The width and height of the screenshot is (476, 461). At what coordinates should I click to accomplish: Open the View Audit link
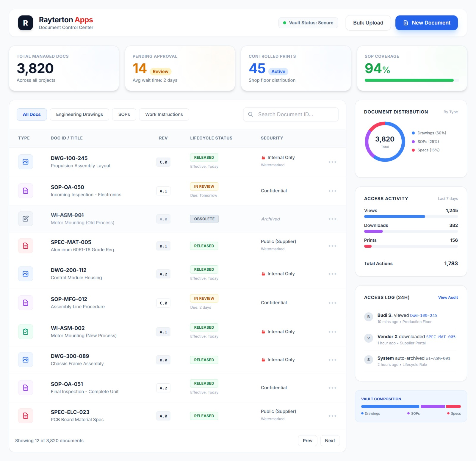(x=448, y=297)
